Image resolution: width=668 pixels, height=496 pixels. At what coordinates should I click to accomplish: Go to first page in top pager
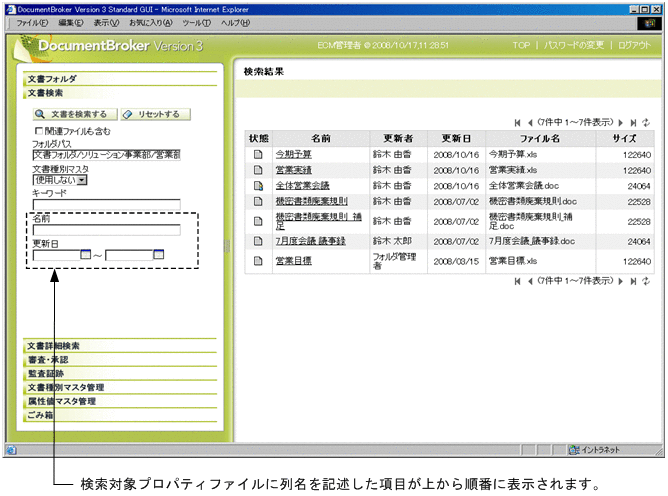click(517, 122)
